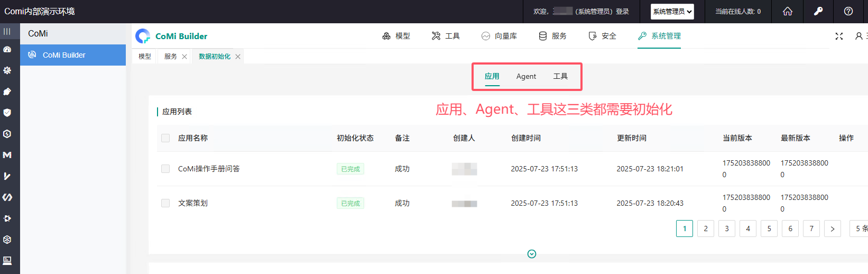This screenshot has width=868, height=274.
Task: Click the V checkmark icon in sidebar
Action: [7, 176]
